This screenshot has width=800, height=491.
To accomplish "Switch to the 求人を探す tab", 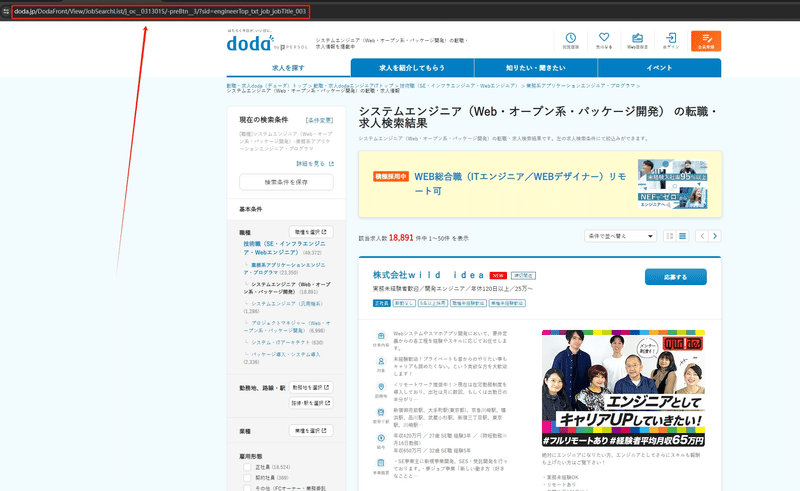I will coord(288,68).
